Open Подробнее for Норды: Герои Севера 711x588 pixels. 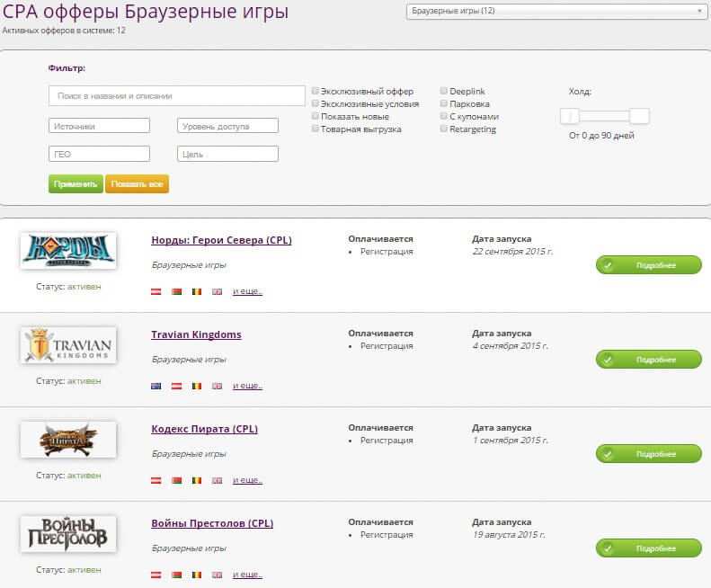[649, 265]
